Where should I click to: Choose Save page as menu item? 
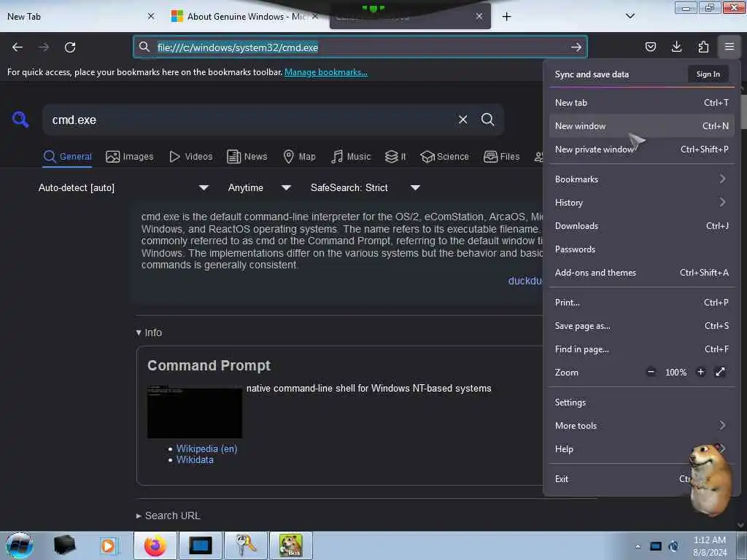(x=641, y=326)
